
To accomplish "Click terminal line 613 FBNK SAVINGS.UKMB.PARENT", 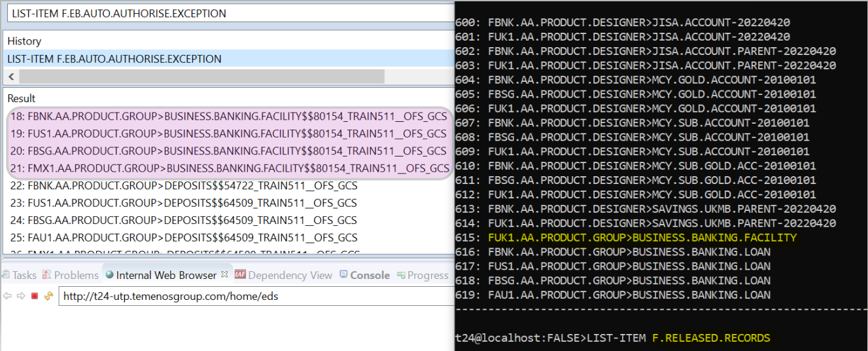I will tap(646, 209).
